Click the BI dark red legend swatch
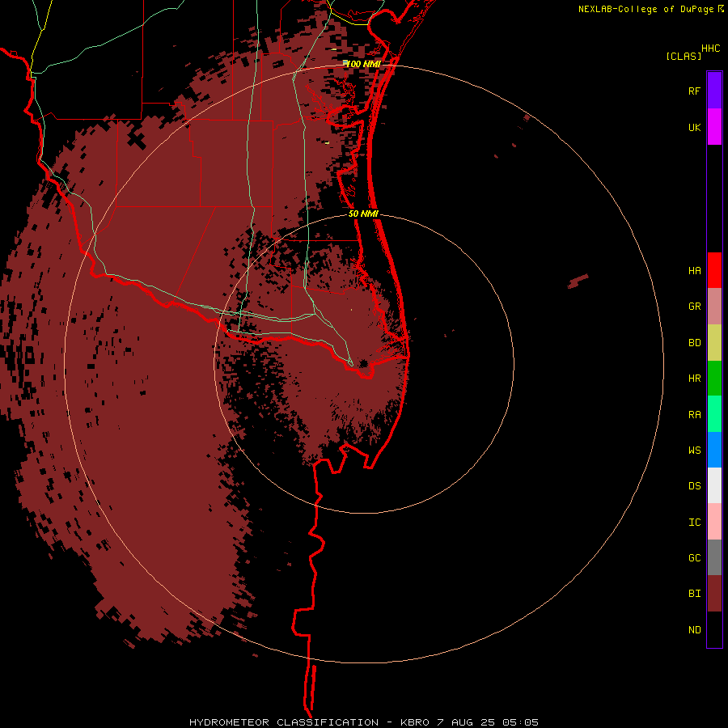This screenshot has height=728, width=728. coord(714,594)
